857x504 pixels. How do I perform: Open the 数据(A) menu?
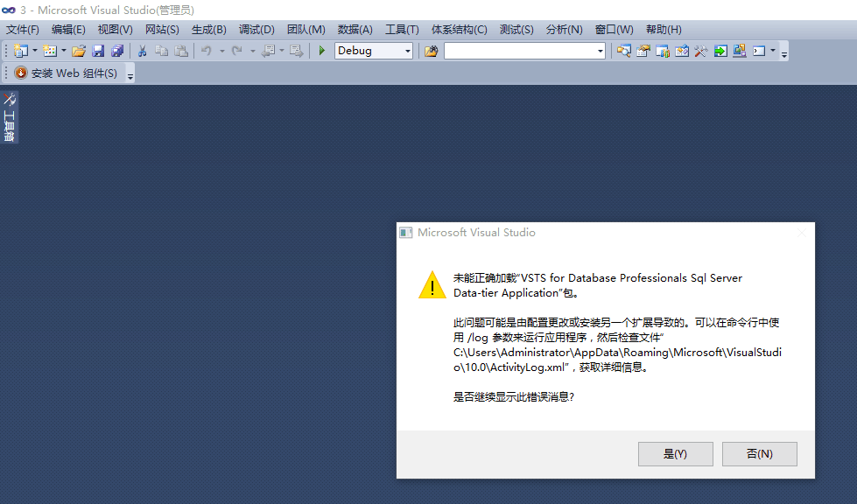355,30
